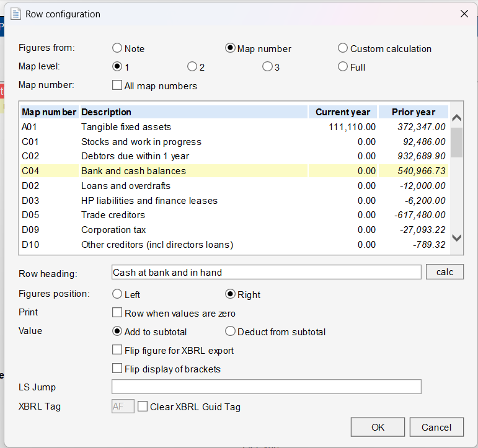This screenshot has height=448, width=478.
Task: Select row D09 Corporation tax
Action: tap(234, 230)
